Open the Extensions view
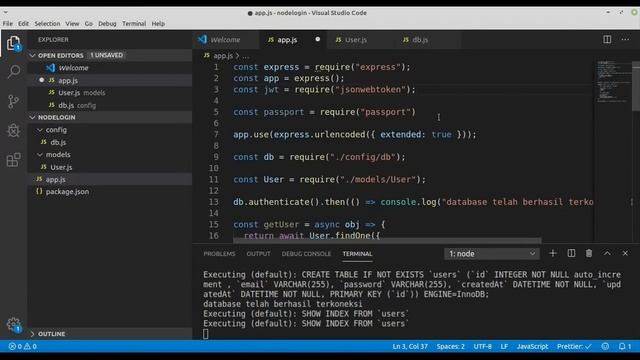 [13, 160]
